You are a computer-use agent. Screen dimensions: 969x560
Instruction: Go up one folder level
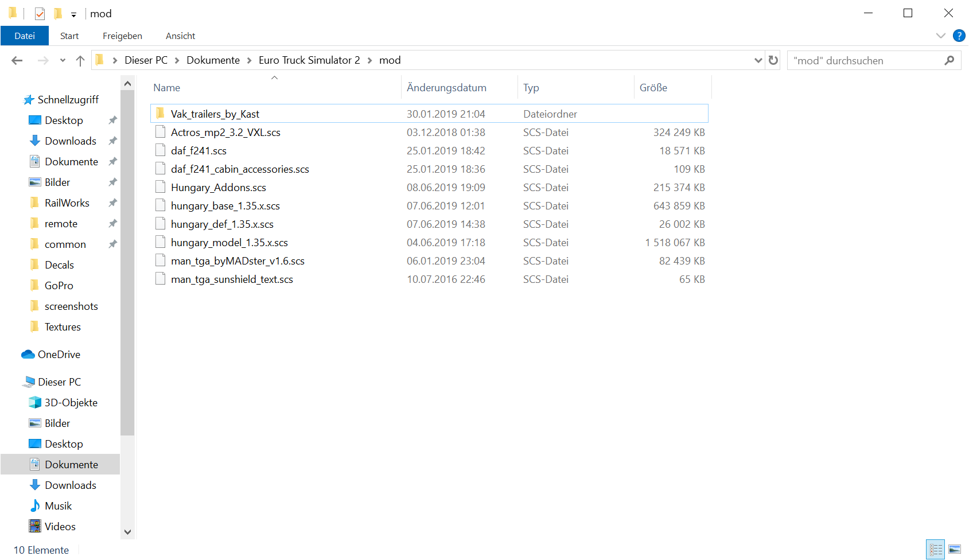pos(80,60)
